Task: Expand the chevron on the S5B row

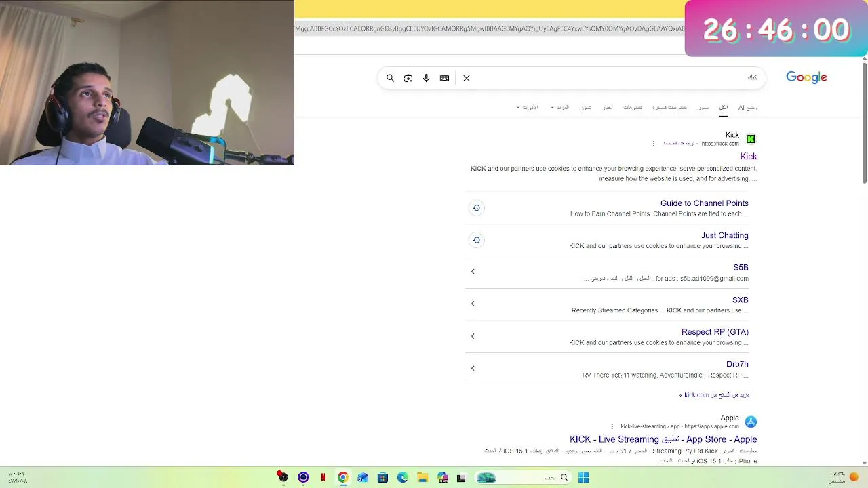Action: [x=473, y=272]
